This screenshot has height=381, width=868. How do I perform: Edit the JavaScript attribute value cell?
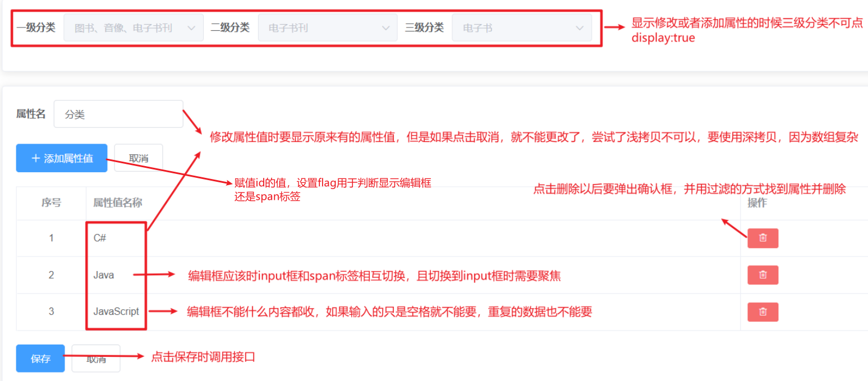116,311
